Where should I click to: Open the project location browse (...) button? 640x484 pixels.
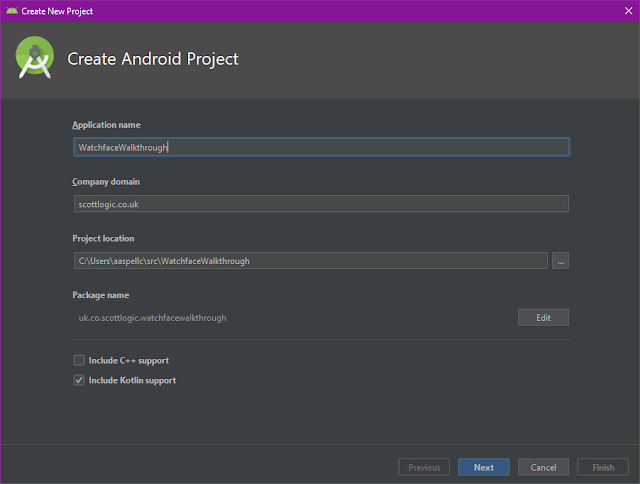(x=560, y=261)
